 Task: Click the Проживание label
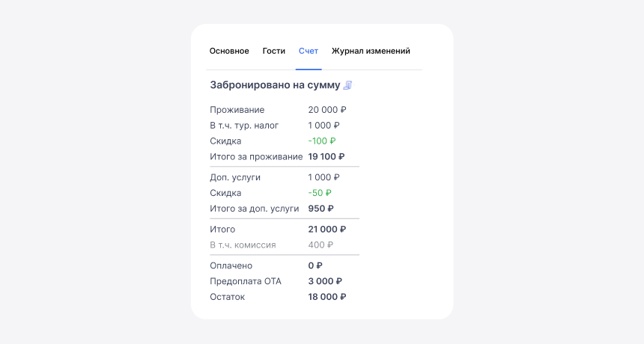(237, 110)
